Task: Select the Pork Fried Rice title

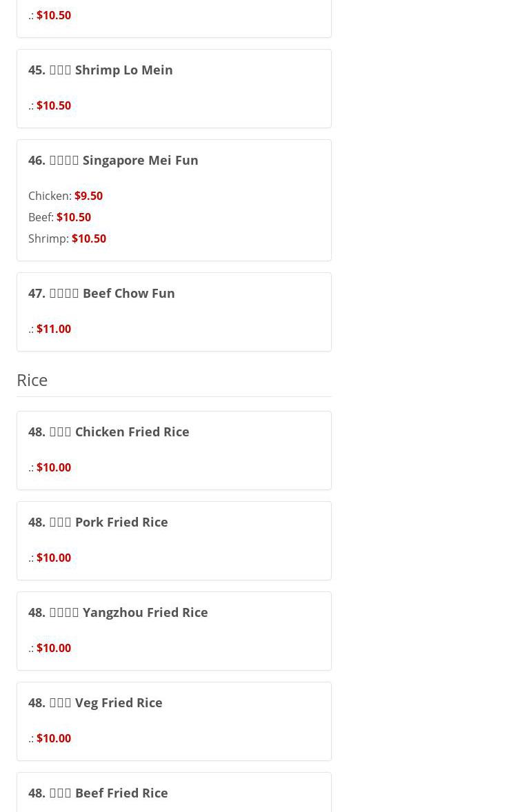Action: tap(98, 522)
